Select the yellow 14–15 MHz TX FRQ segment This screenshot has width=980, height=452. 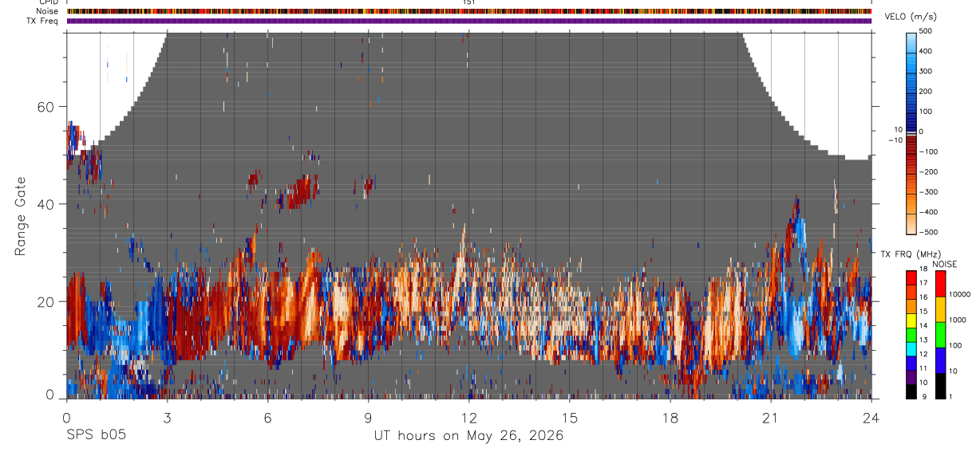click(912, 320)
